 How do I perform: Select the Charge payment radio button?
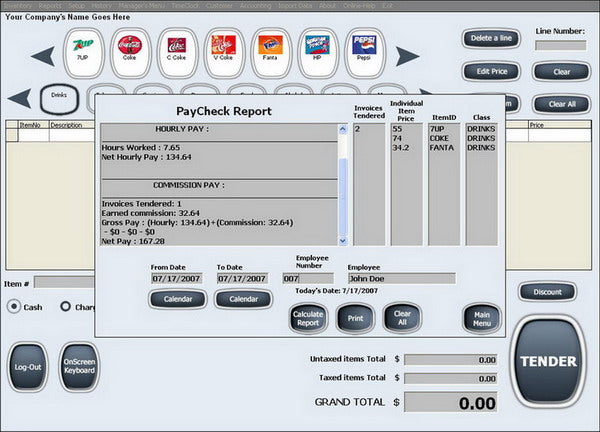(65, 306)
